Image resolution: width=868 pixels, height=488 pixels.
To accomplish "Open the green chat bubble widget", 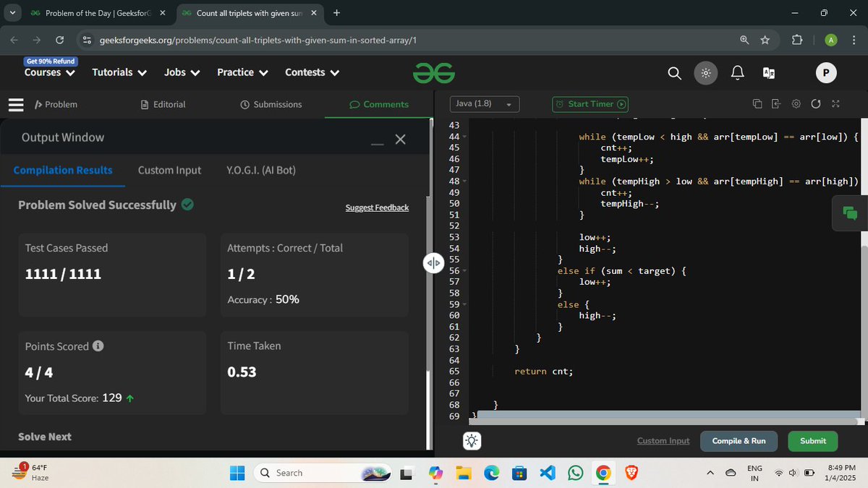I will 849,213.
